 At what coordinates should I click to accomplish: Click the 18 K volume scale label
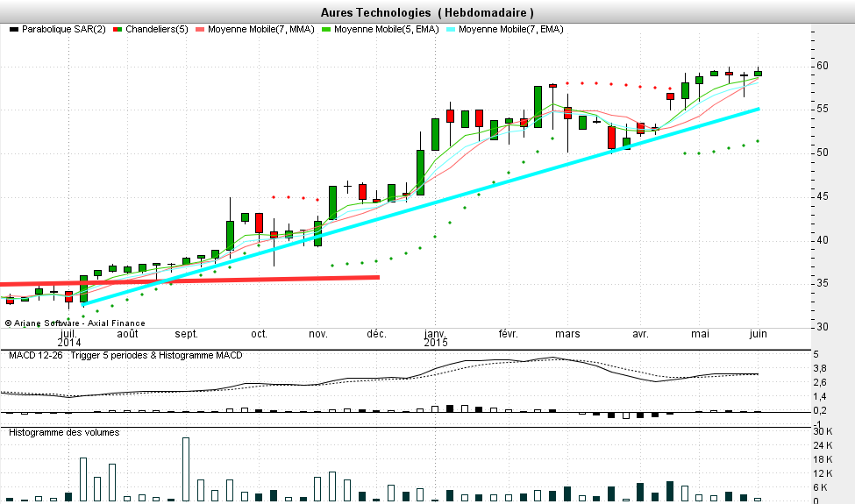[x=823, y=460]
